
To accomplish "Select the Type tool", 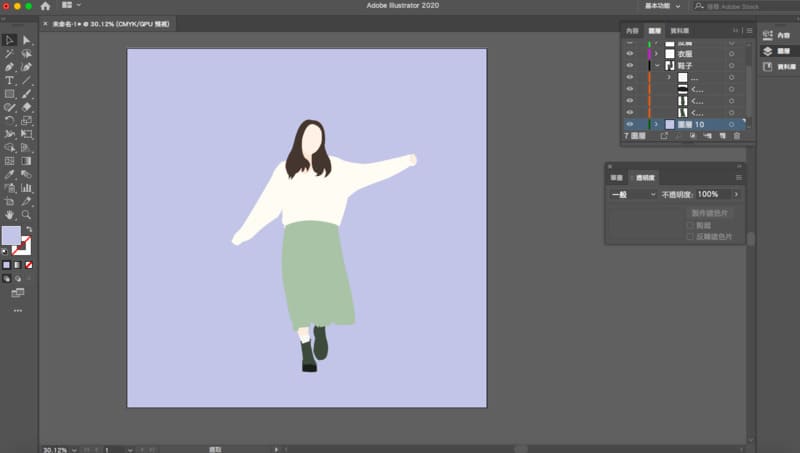I will click(9, 81).
